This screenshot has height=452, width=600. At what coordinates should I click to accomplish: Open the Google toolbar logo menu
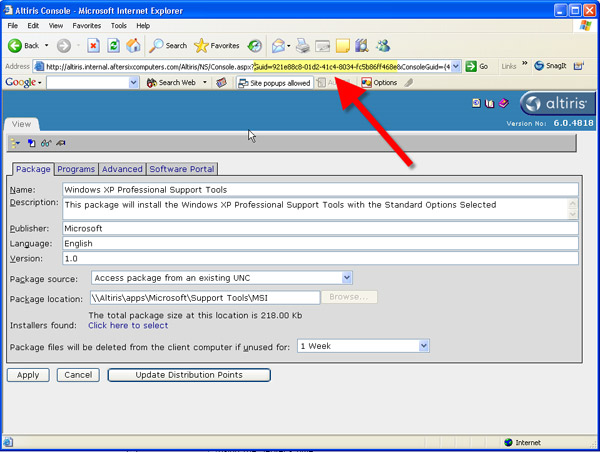[x=23, y=82]
